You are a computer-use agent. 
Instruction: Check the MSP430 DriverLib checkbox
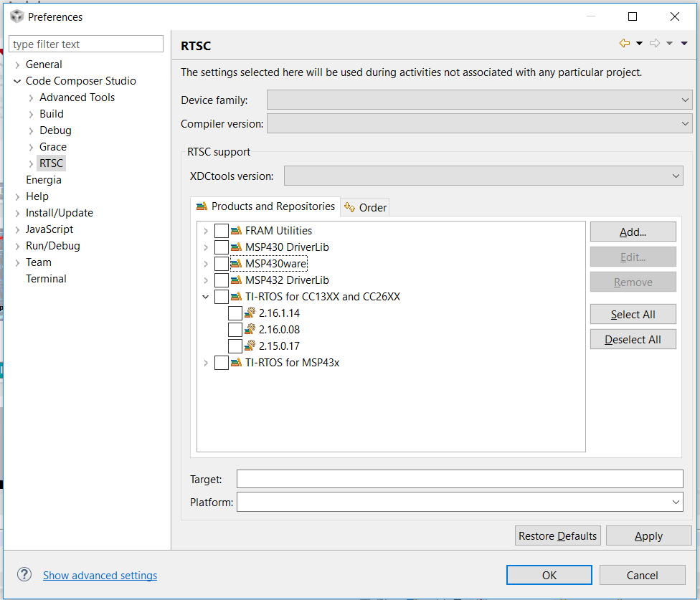(x=222, y=247)
